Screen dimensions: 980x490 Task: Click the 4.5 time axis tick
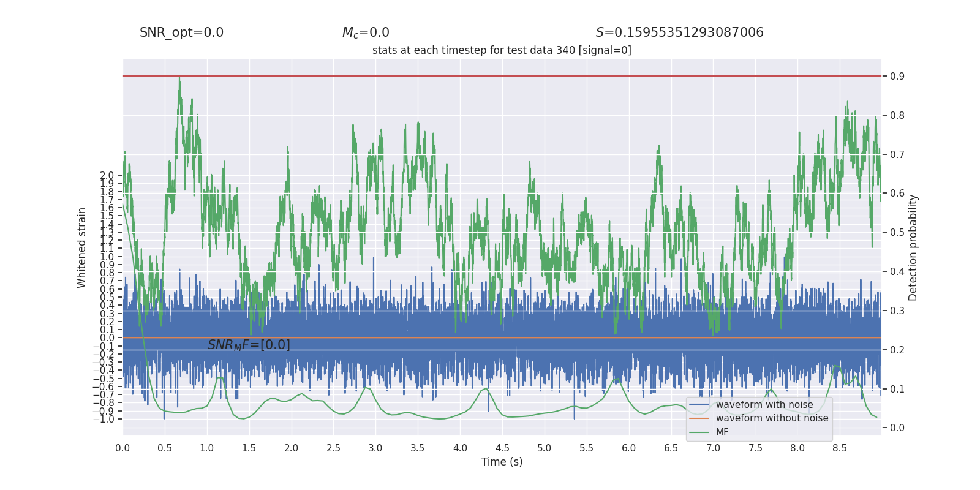(502, 448)
